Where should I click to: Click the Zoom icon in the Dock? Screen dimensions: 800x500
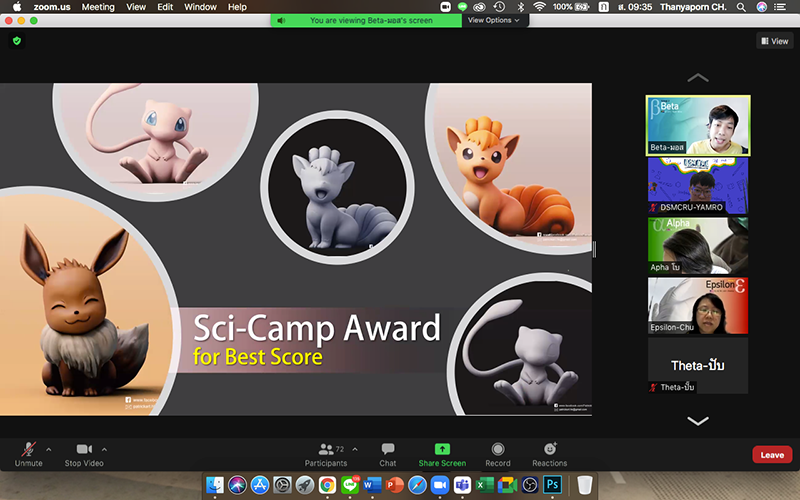(x=440, y=485)
